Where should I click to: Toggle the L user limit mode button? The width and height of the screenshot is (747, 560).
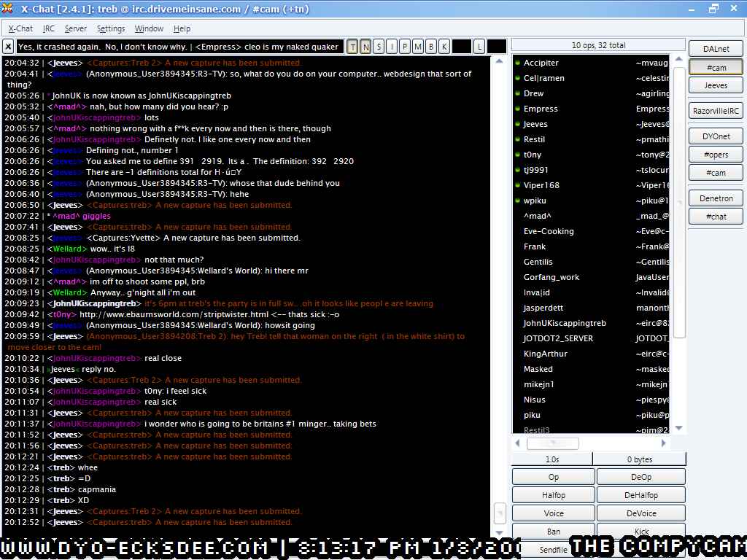pyautogui.click(x=479, y=47)
